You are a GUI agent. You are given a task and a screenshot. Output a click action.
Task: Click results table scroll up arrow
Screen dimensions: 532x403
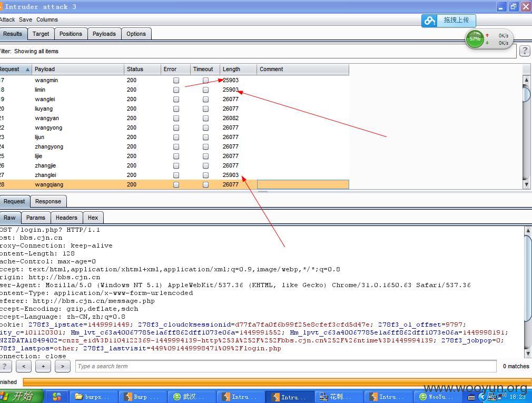pyautogui.click(x=526, y=80)
